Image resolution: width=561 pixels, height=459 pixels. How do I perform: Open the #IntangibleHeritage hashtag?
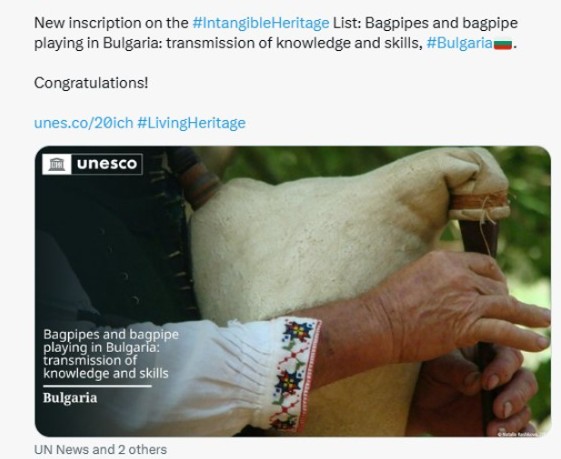(260, 23)
